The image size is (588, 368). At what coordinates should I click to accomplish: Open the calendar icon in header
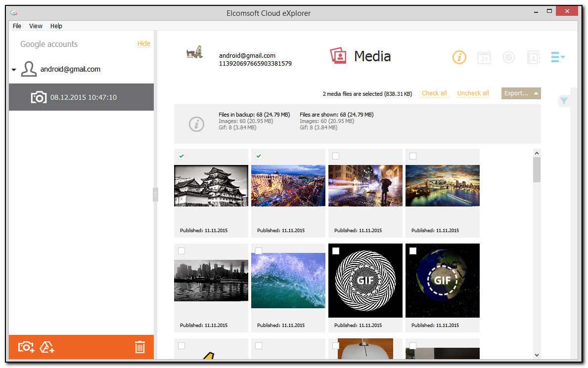tap(484, 57)
